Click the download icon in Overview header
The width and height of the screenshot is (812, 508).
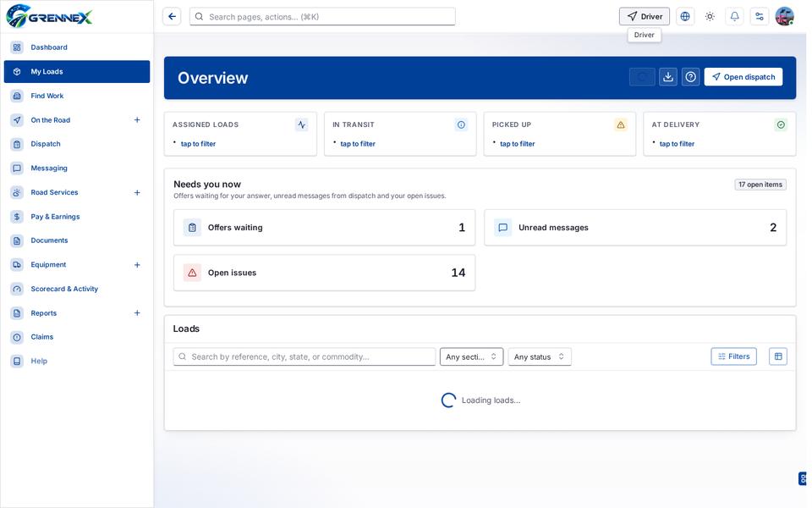(668, 77)
